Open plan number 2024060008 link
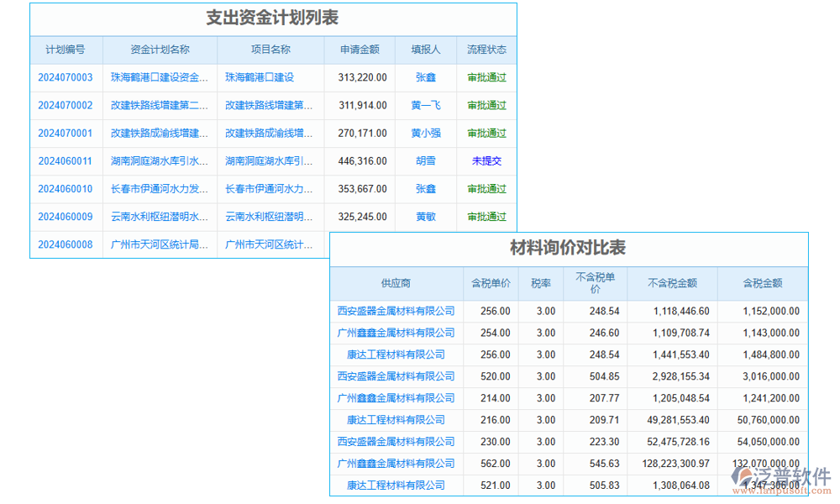Screen dimensions: 840x504 coord(66,244)
